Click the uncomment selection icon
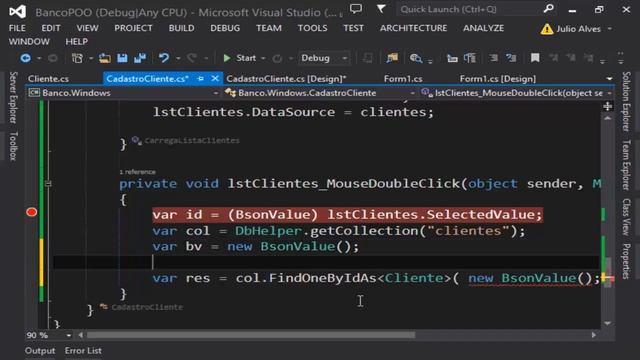The image size is (640, 360). pos(511,58)
